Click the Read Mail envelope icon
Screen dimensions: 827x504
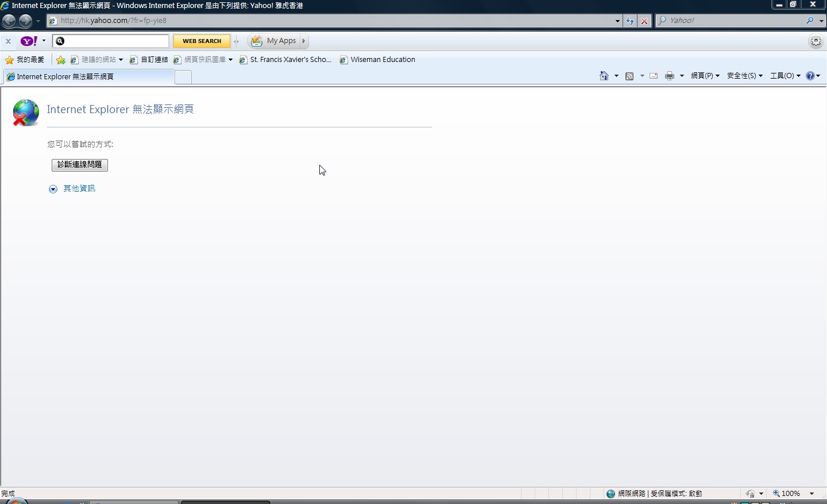(x=654, y=76)
